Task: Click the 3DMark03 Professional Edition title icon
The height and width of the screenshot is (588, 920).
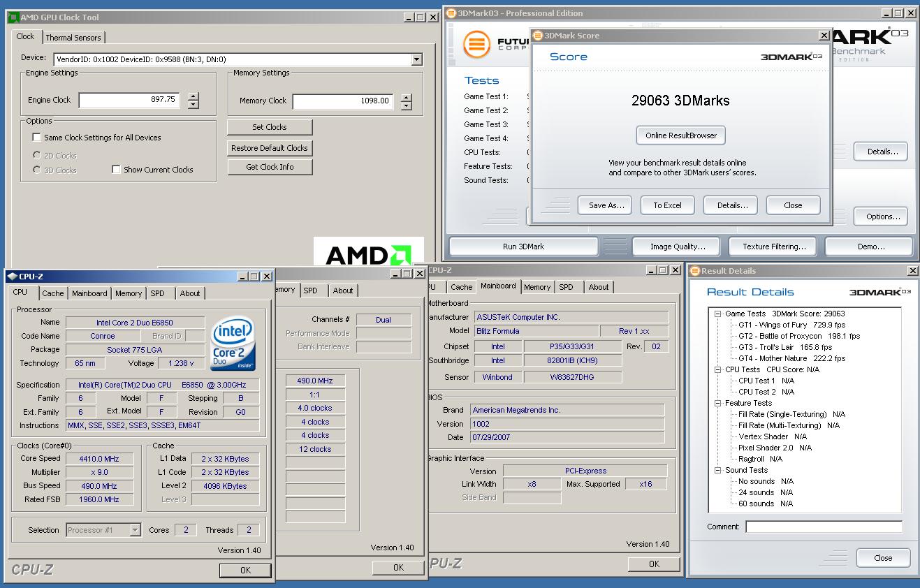Action: 451,13
